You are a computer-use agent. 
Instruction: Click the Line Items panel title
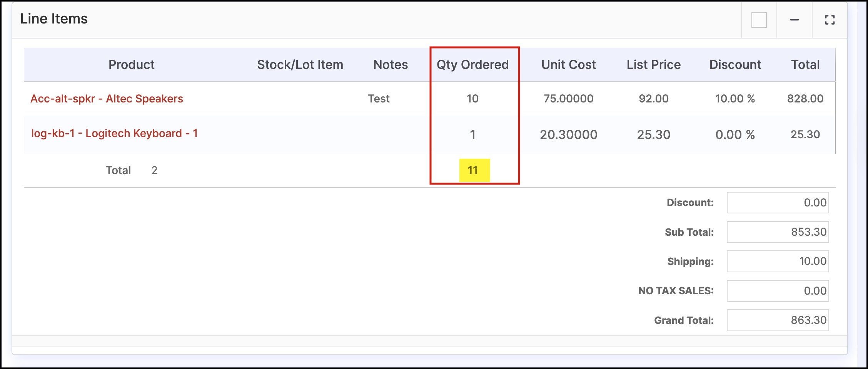(x=54, y=19)
